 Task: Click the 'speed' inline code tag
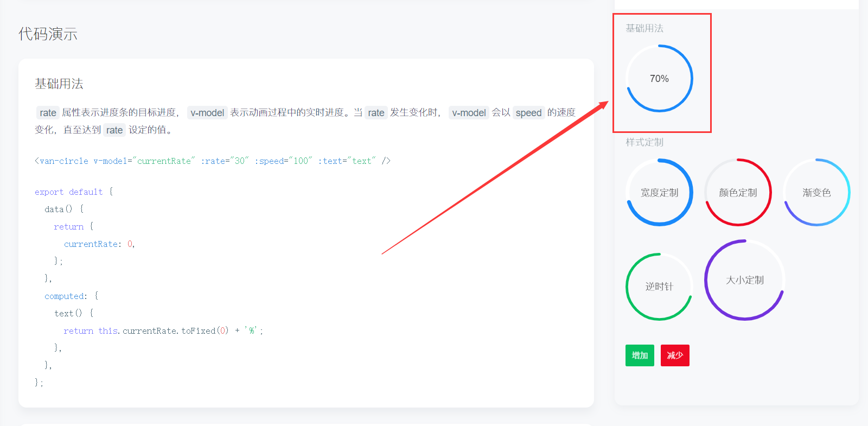pos(528,112)
